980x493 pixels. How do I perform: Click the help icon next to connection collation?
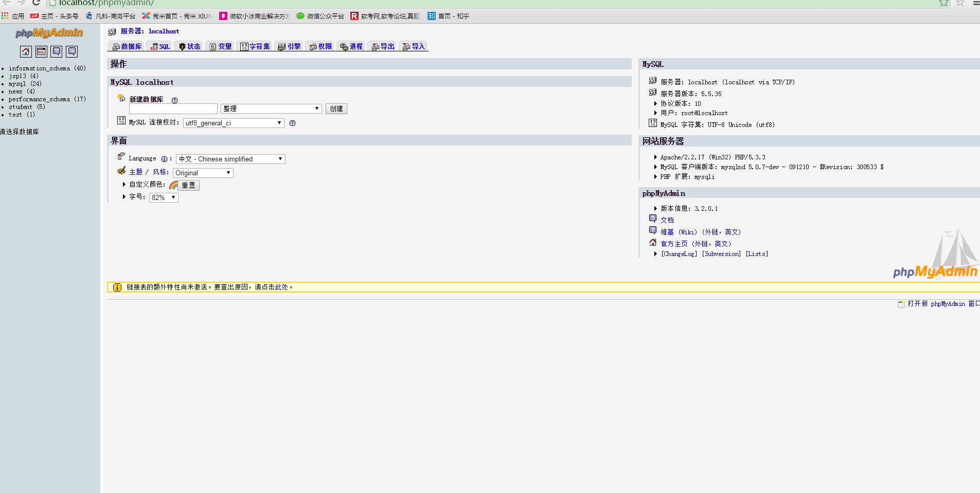[x=292, y=123]
